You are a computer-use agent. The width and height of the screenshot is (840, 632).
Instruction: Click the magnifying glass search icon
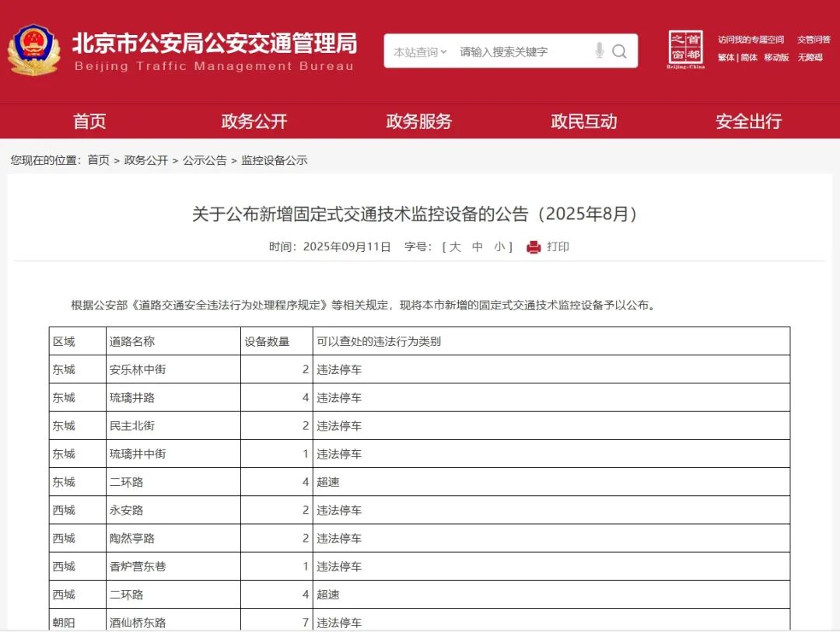tap(620, 51)
